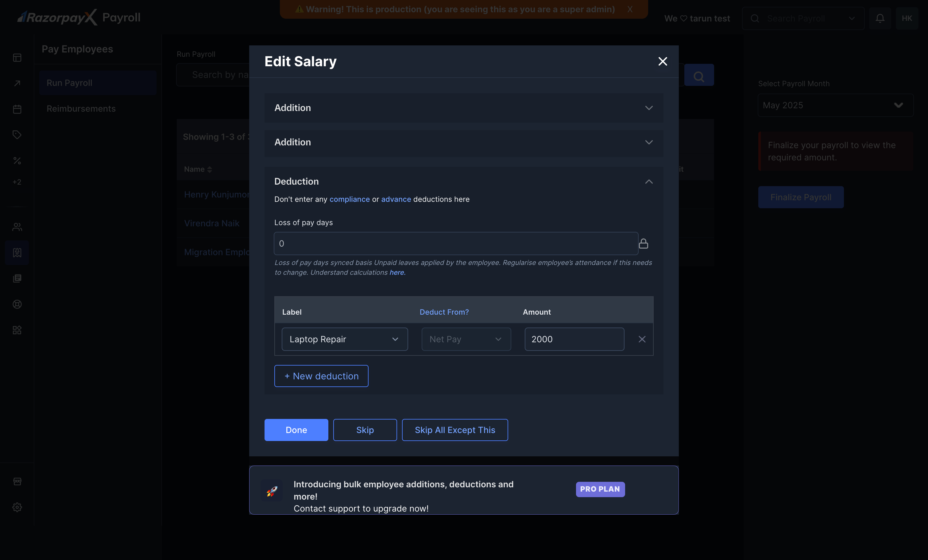
Task: Click the Amount field showing 2000
Action: click(x=574, y=339)
